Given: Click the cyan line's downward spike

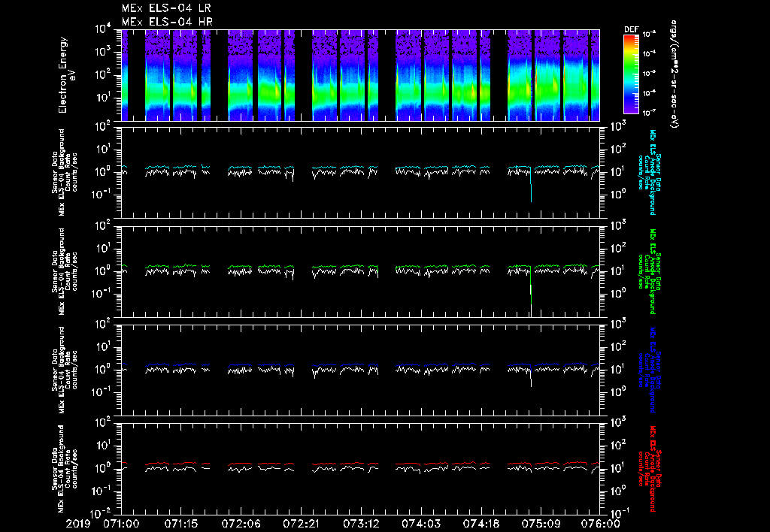Looking at the screenshot, I should tap(531, 185).
